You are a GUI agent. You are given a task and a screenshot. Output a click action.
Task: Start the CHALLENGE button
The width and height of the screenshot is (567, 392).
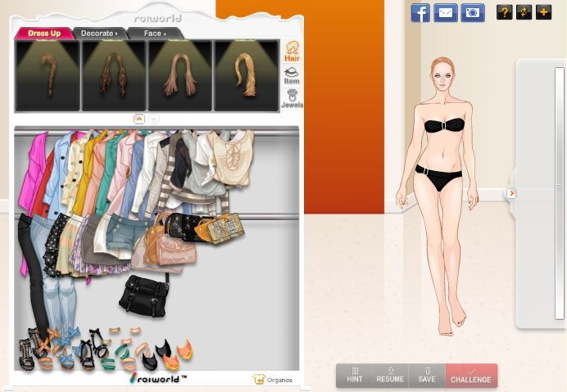(x=471, y=376)
